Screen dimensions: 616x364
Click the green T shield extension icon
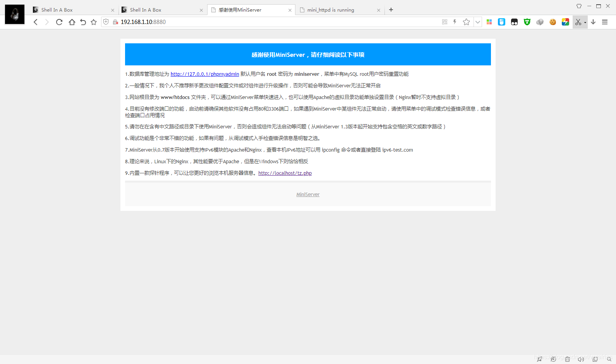(x=527, y=22)
